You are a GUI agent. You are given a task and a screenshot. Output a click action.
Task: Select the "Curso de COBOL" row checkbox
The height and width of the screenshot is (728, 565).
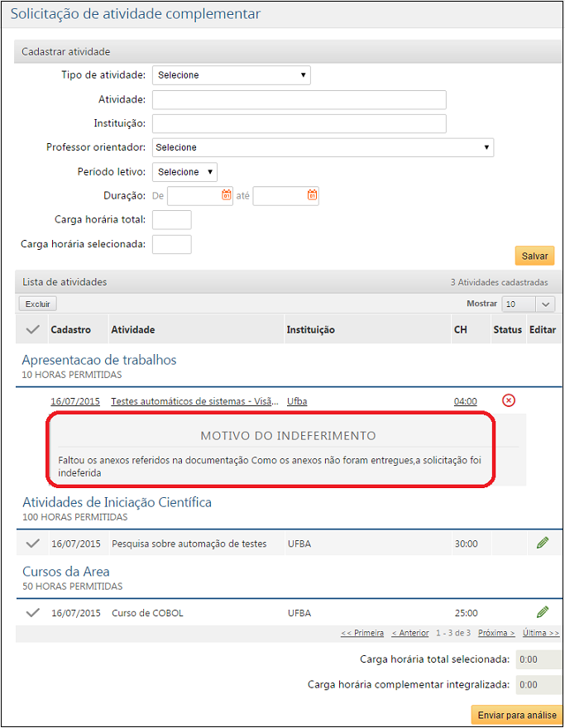32,612
